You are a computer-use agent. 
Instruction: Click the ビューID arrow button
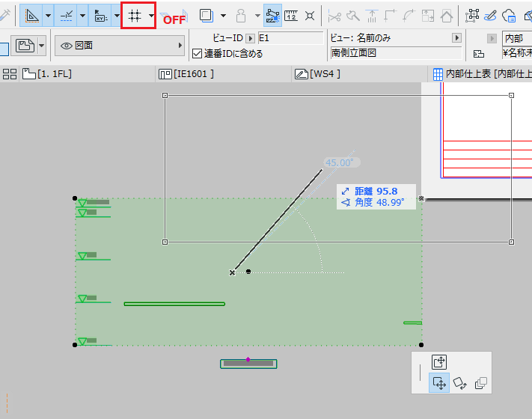[x=250, y=38]
